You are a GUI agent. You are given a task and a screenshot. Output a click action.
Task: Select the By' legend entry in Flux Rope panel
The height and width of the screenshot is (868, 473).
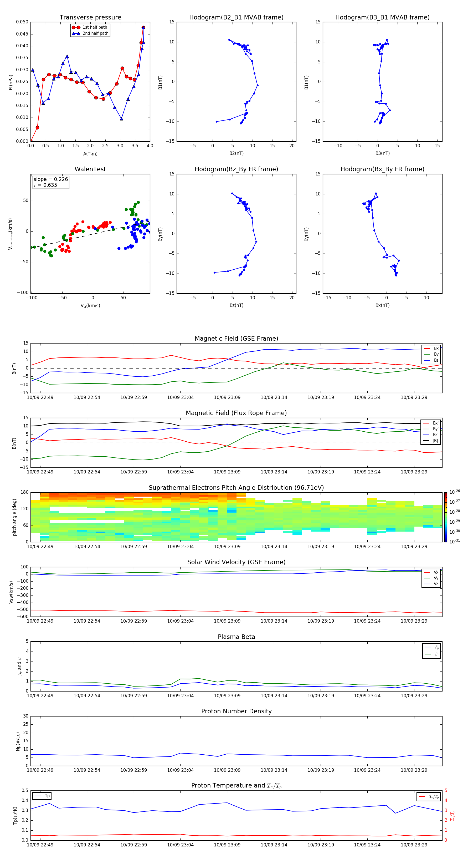pyautogui.click(x=431, y=429)
